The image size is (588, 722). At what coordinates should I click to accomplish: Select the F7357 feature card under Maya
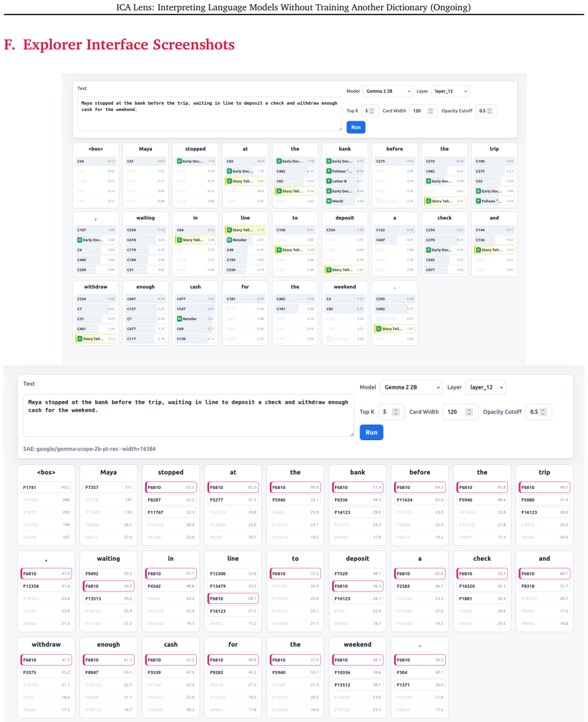click(x=108, y=487)
